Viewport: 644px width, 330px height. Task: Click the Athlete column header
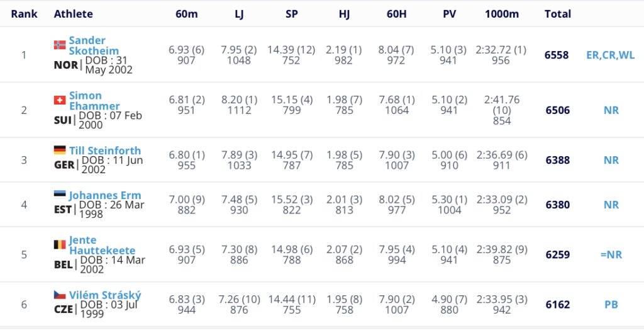point(74,13)
